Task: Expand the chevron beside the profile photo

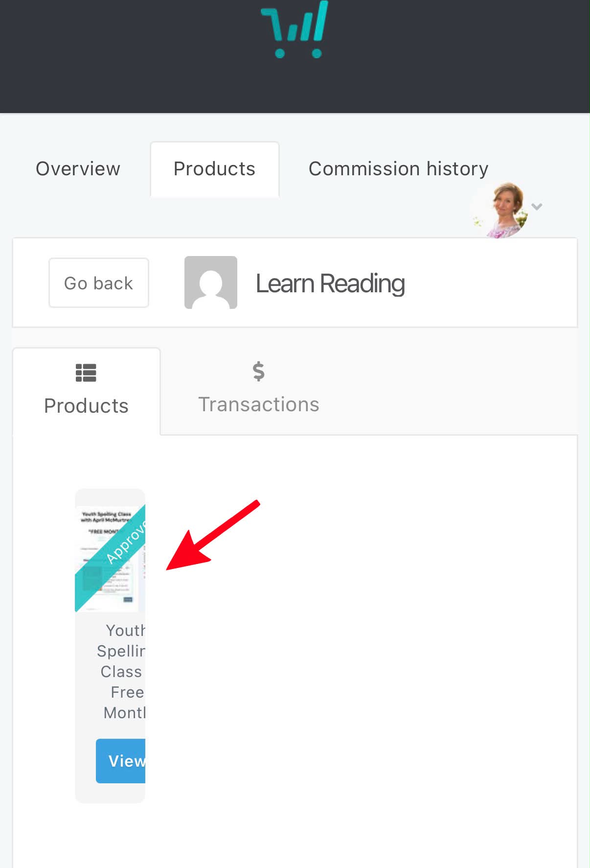Action: (x=537, y=207)
